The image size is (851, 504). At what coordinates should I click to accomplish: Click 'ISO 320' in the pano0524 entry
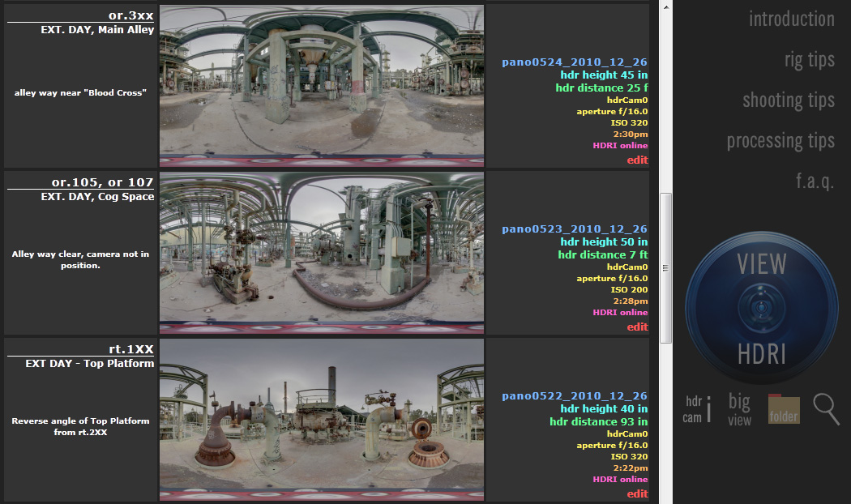[629, 122]
